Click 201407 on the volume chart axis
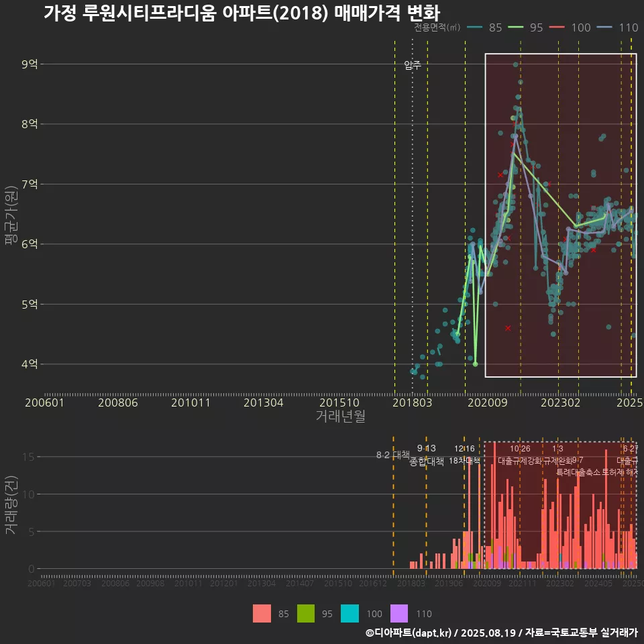 click(x=300, y=583)
